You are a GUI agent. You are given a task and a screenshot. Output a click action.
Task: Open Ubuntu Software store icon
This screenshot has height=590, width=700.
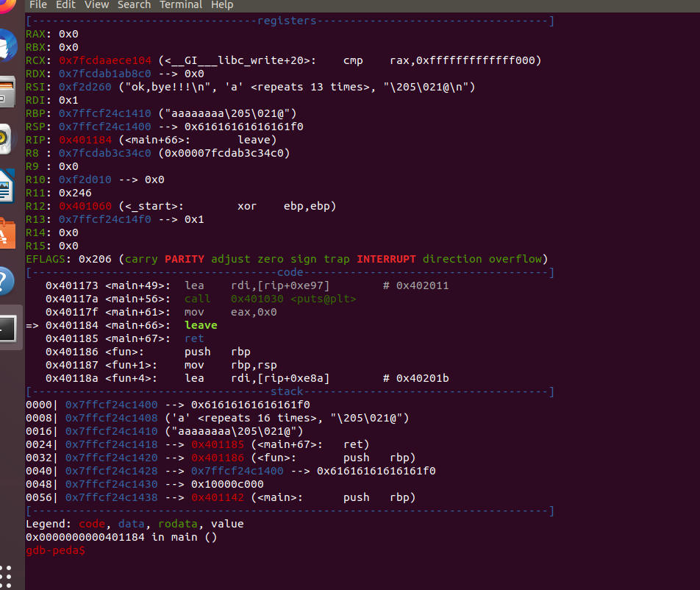[x=7, y=232]
